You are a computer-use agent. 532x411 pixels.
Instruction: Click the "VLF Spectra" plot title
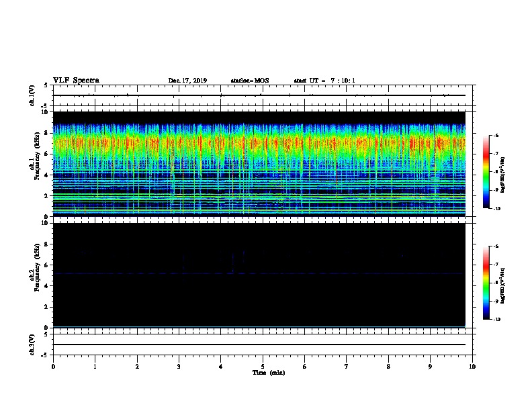[76, 81]
